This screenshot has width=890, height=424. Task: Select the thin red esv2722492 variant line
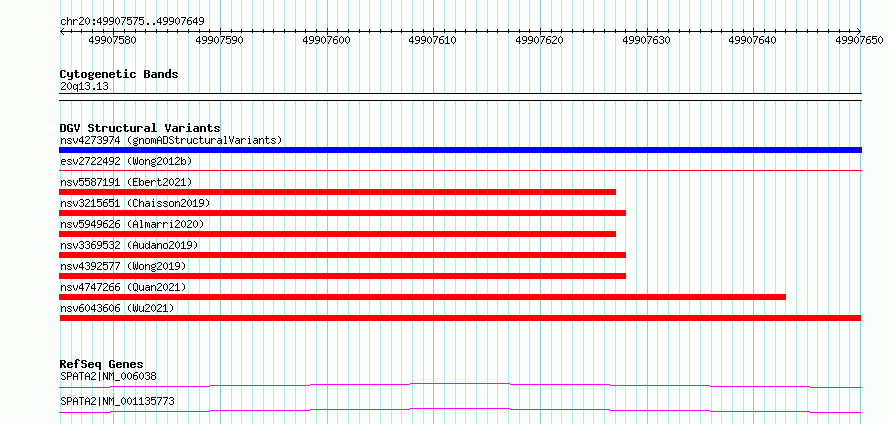[x=460, y=170]
